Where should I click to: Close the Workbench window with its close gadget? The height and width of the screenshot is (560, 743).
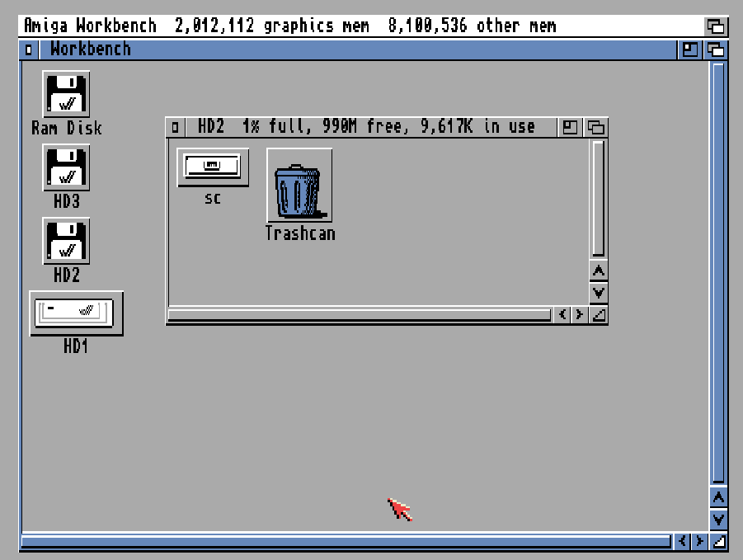28,49
